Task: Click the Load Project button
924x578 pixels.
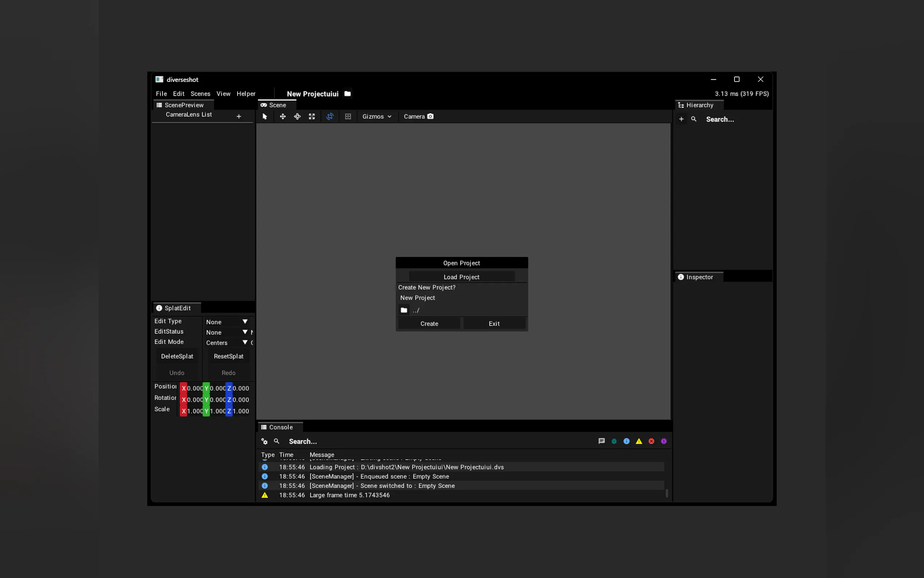Action: click(461, 277)
